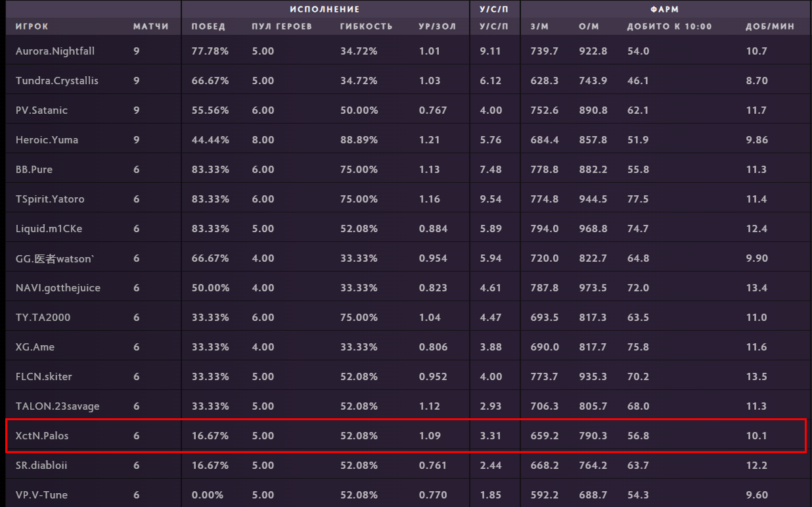
Task: Click ДОБИТО К 10:00 column header
Action: 669,27
